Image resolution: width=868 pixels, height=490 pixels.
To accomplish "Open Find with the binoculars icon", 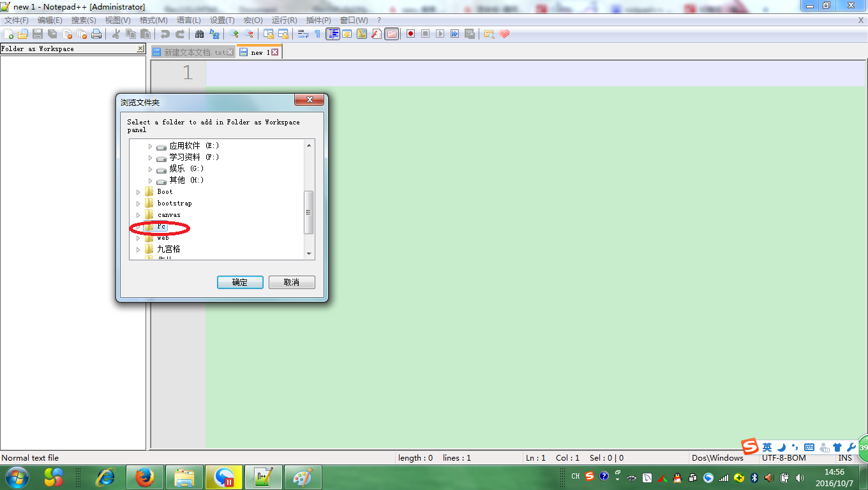I will 200,34.
